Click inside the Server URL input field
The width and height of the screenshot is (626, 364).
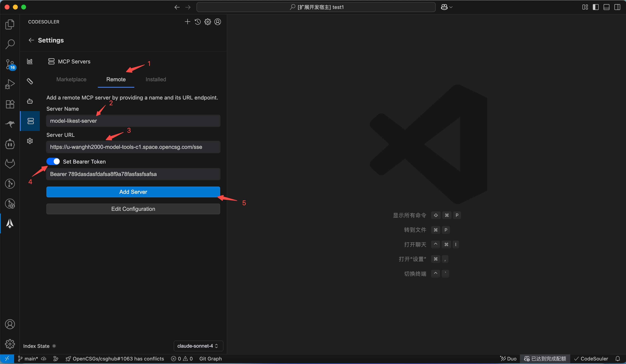133,147
